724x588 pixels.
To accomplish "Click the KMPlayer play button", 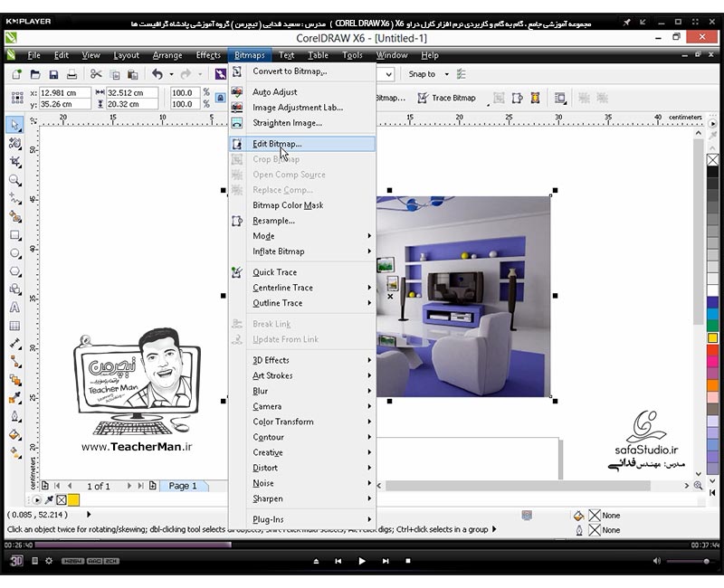I will (x=362, y=561).
